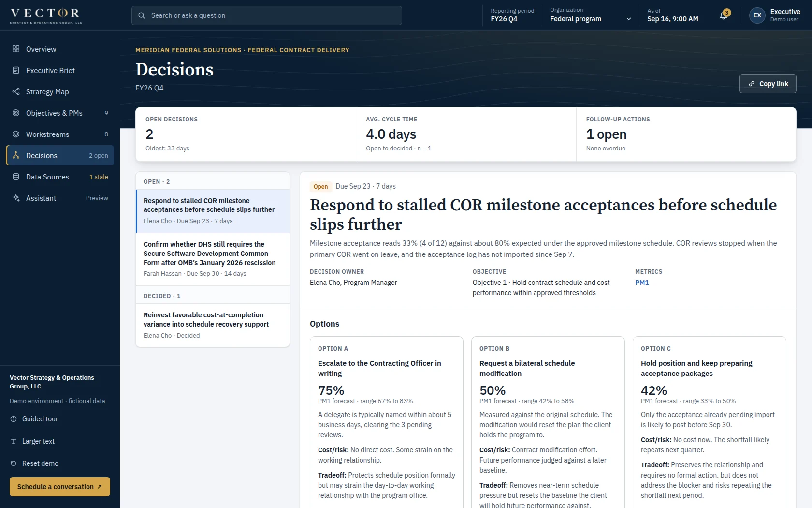Select Option B bilateral schedule modification
Screen dimensions: 812x508
coord(548,422)
